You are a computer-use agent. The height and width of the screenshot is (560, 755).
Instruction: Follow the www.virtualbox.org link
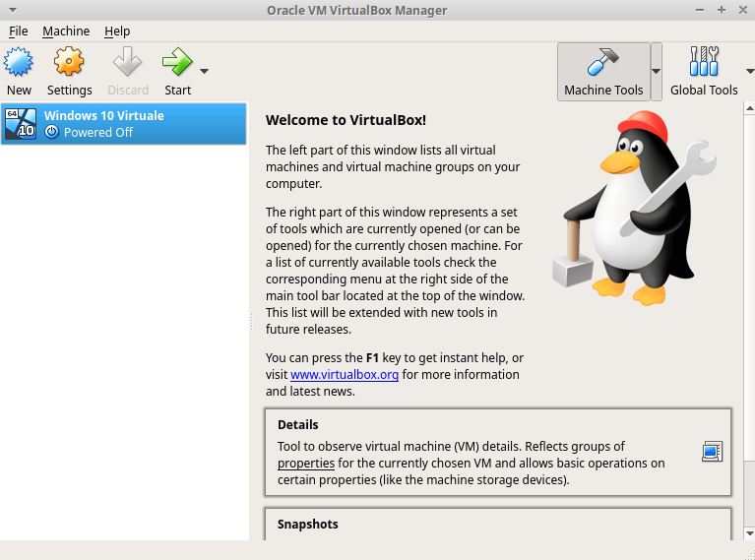[345, 375]
